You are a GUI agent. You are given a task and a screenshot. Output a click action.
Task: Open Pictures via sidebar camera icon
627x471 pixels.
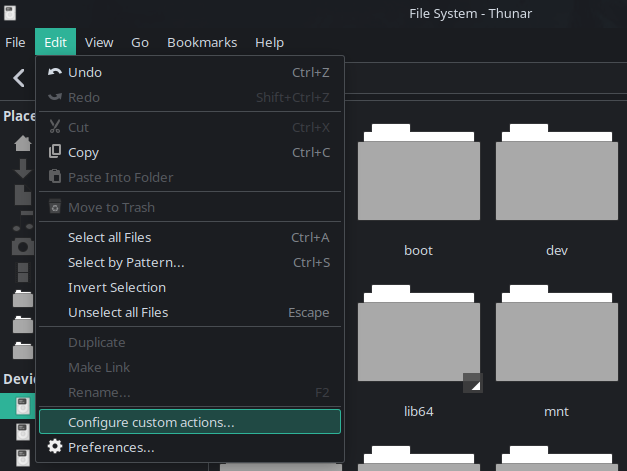23,246
